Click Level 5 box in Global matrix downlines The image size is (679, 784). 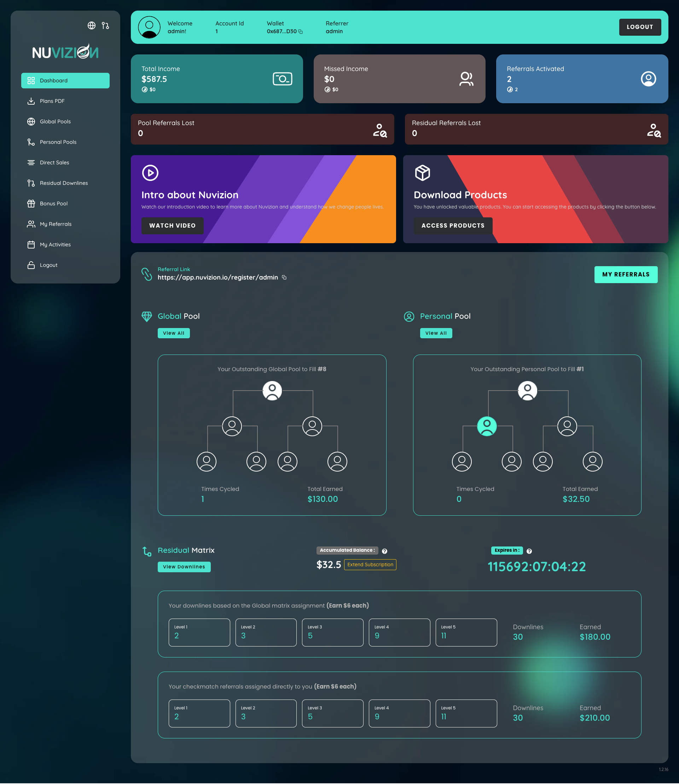tap(466, 632)
